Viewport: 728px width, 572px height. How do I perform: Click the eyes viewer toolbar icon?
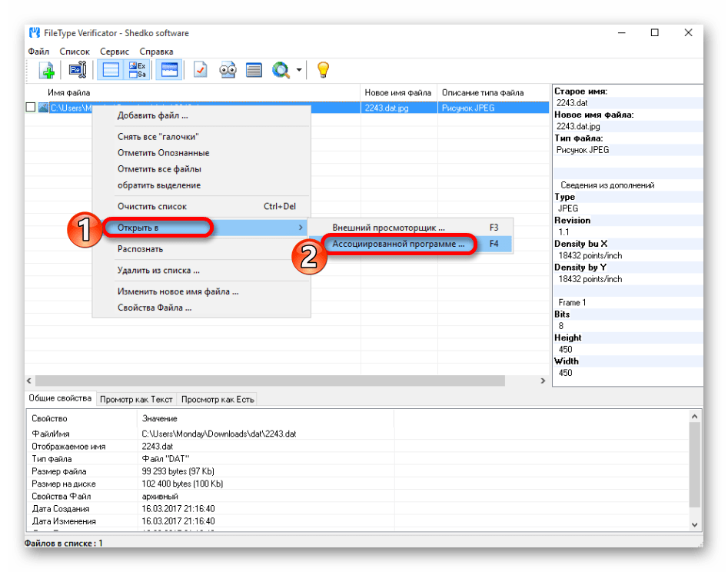[228, 71]
